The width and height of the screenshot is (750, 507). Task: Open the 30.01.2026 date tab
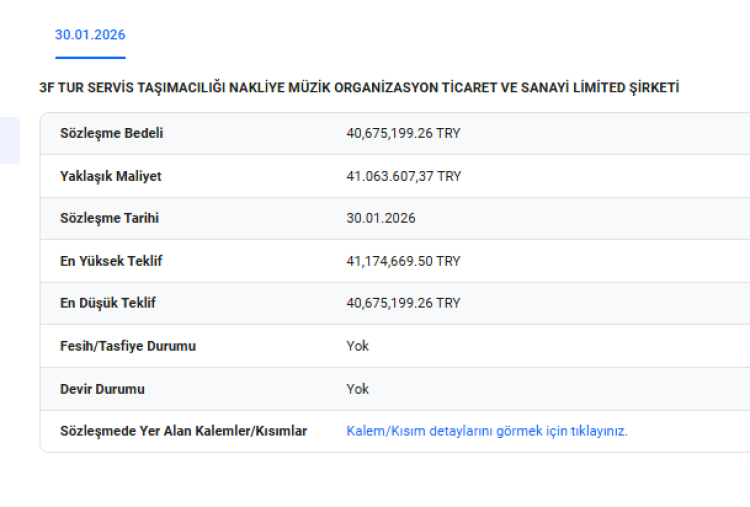[x=90, y=35]
